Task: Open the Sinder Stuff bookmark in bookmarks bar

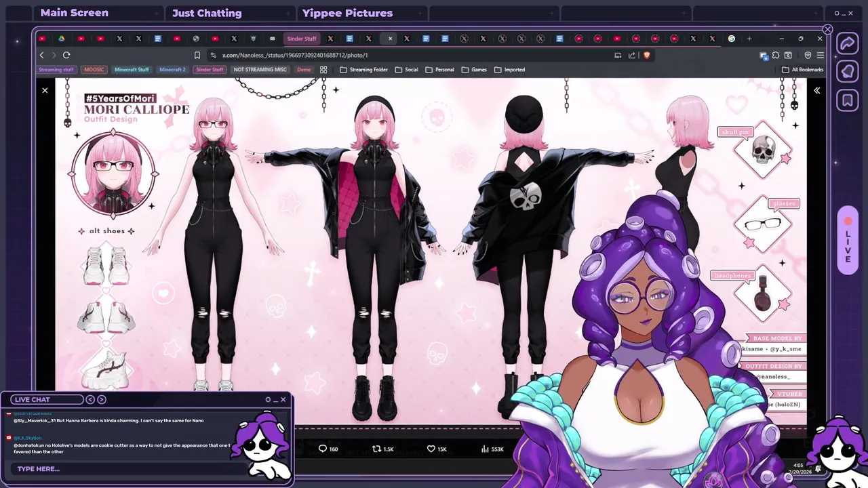Action: [210, 70]
